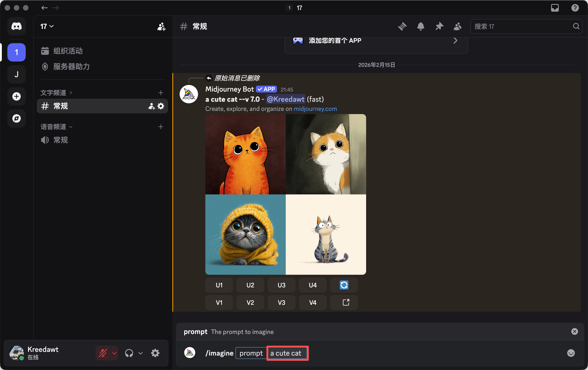Open the inbox tray icon
The width and height of the screenshot is (588, 370).
click(555, 8)
